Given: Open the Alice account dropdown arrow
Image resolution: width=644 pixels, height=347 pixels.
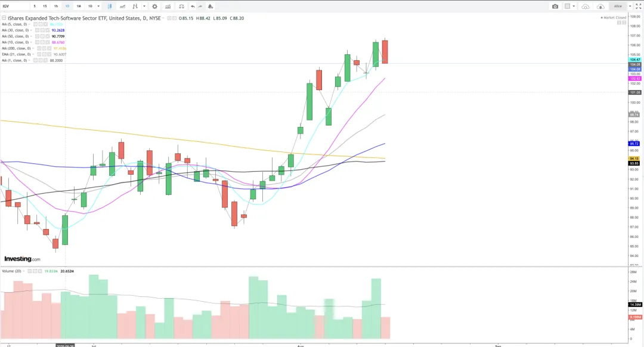Looking at the screenshot, I should click(630, 6).
